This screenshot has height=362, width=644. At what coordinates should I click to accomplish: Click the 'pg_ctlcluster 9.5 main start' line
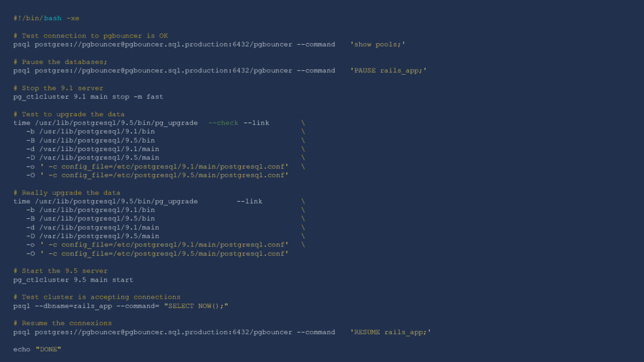point(73,280)
